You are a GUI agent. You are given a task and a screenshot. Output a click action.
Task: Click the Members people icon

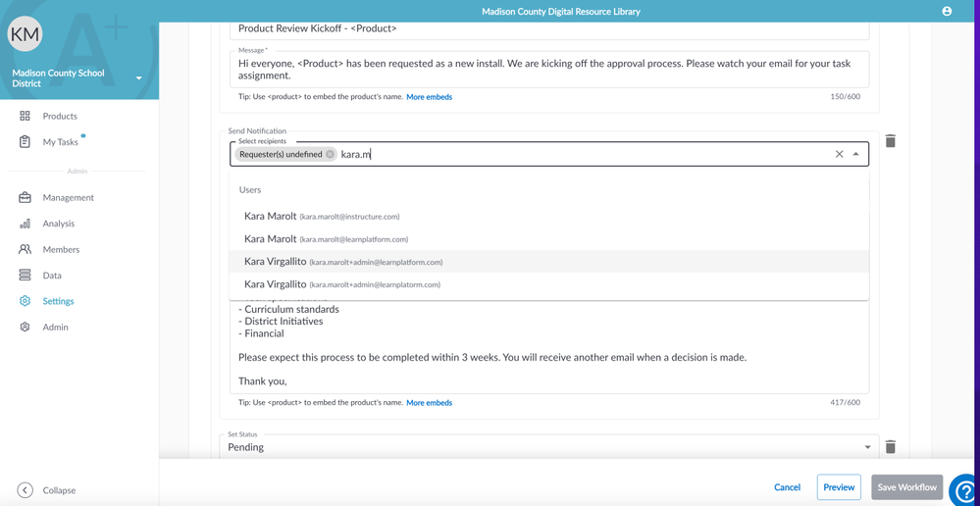(25, 249)
